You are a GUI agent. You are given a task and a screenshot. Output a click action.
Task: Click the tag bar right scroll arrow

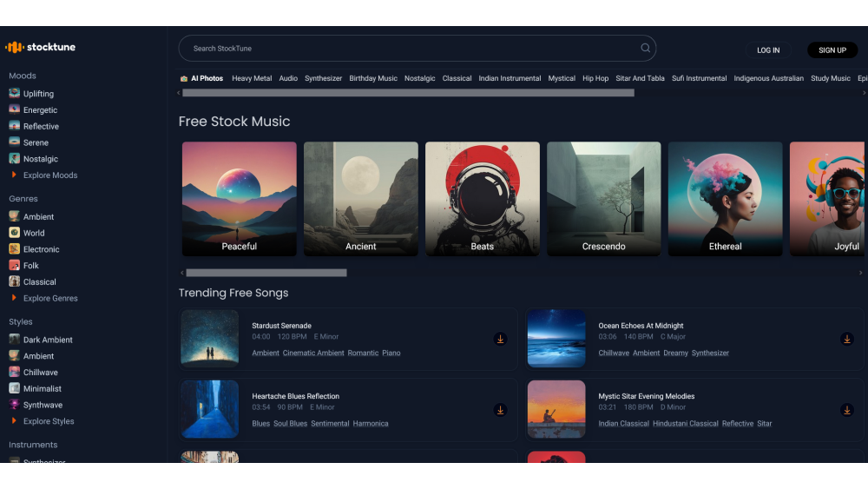pos(864,93)
